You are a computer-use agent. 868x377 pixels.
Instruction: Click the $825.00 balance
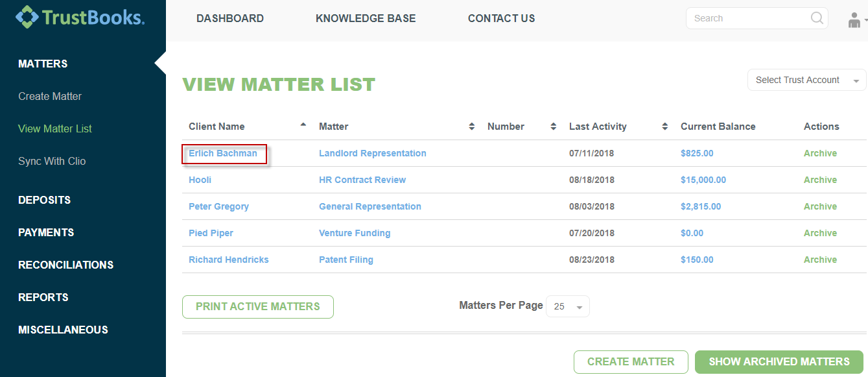(x=697, y=154)
